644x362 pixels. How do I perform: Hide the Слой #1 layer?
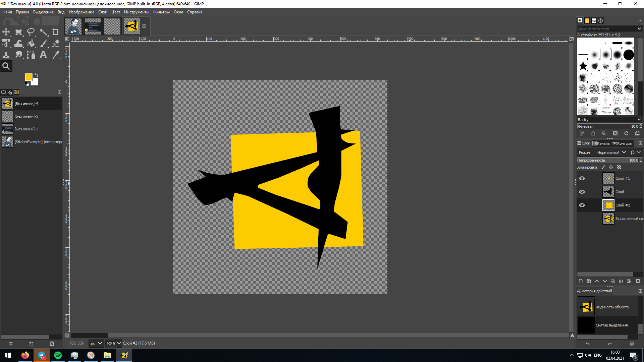click(x=582, y=178)
